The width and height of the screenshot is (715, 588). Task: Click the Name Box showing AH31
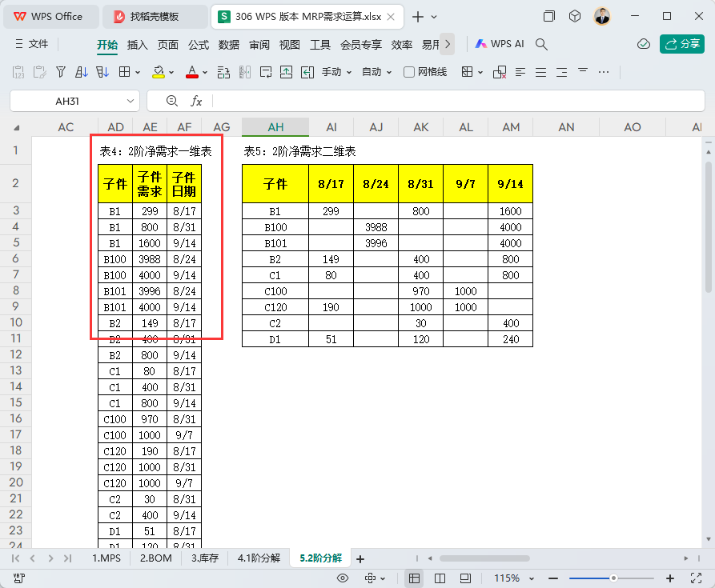pos(67,101)
